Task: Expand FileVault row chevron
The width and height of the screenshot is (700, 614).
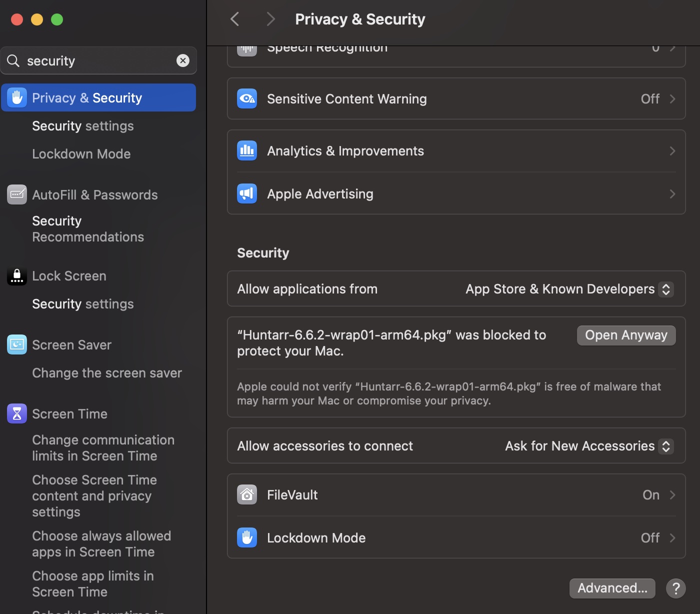Action: pyautogui.click(x=672, y=495)
